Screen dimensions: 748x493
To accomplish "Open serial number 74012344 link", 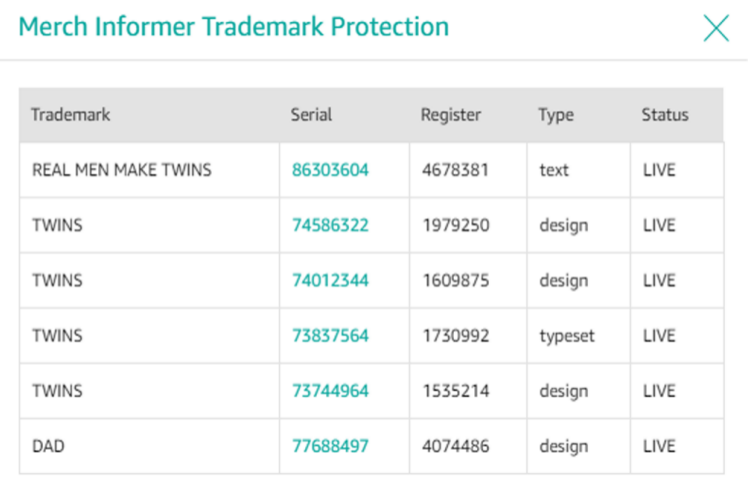I will coord(330,281).
